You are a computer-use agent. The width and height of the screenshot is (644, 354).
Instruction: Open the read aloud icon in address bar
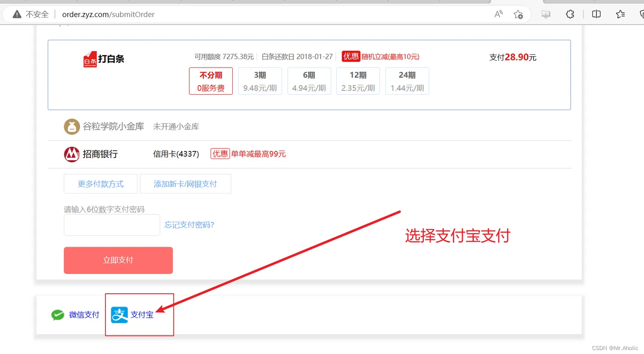pos(499,14)
